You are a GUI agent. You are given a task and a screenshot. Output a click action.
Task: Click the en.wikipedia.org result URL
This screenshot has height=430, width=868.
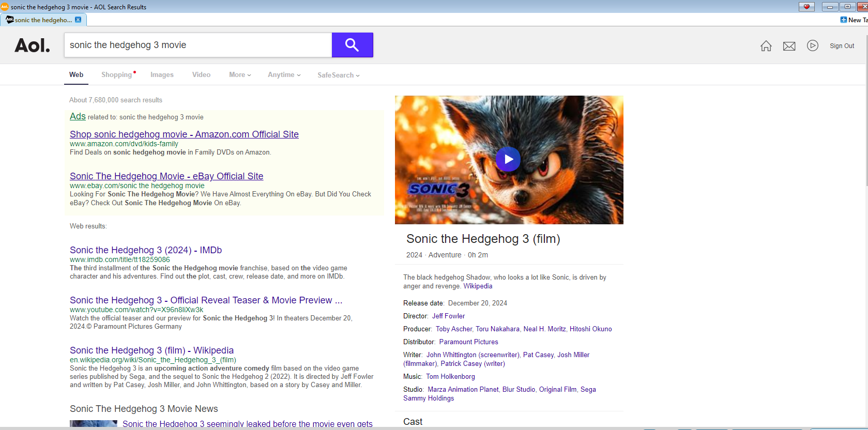(153, 360)
